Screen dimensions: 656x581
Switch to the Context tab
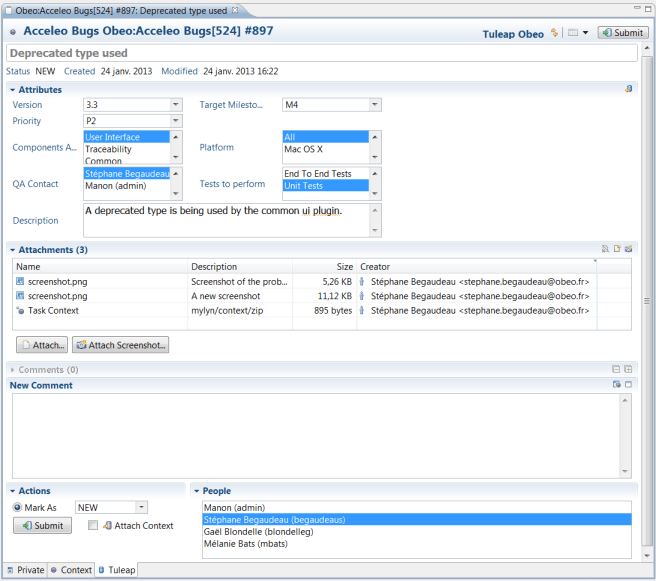[70, 570]
